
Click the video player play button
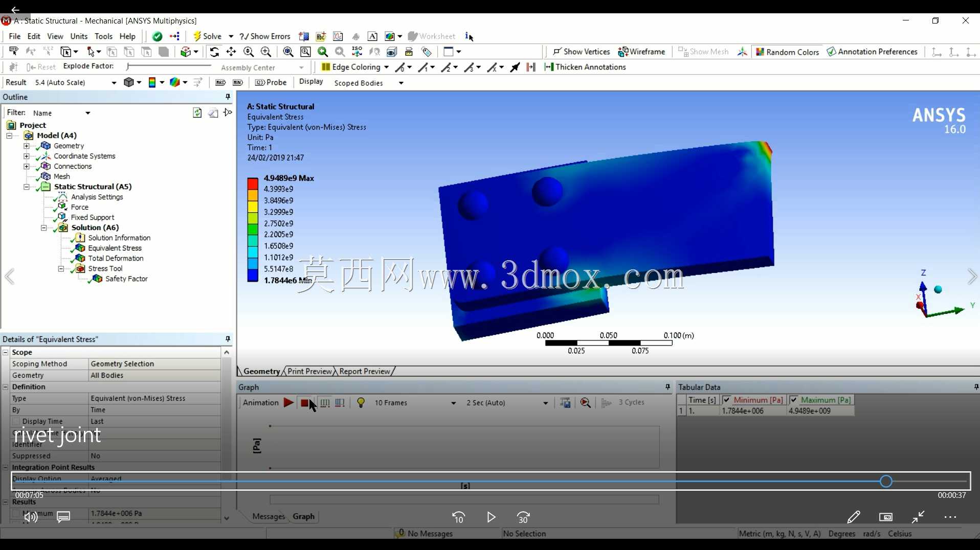[491, 517]
